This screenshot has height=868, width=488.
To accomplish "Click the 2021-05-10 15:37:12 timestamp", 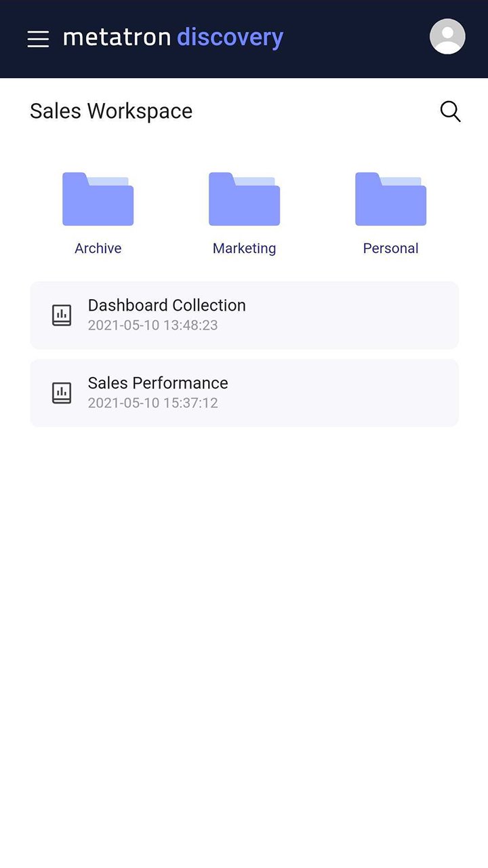I will 152,403.
